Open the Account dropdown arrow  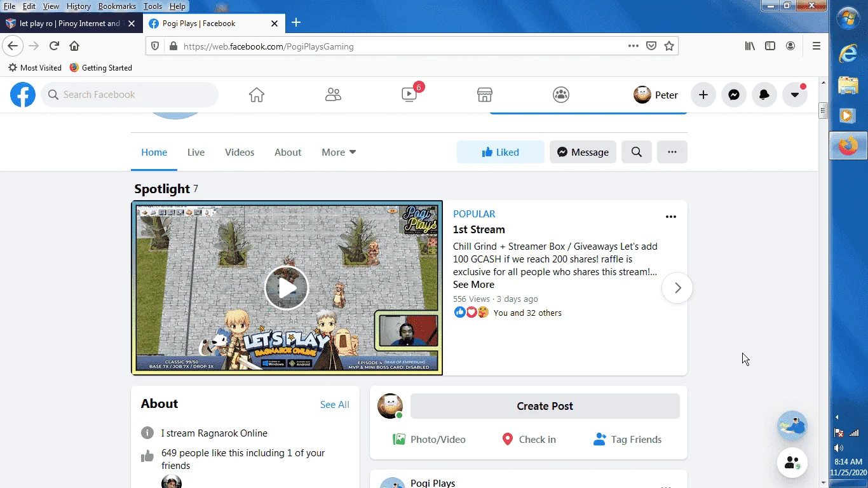[x=795, y=95]
